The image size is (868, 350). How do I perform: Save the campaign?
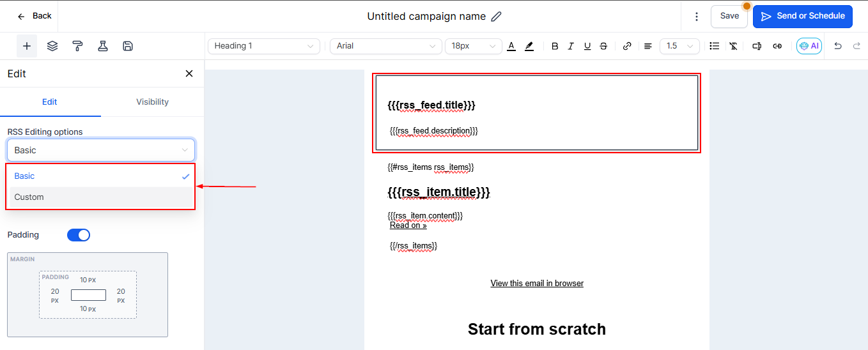(729, 17)
